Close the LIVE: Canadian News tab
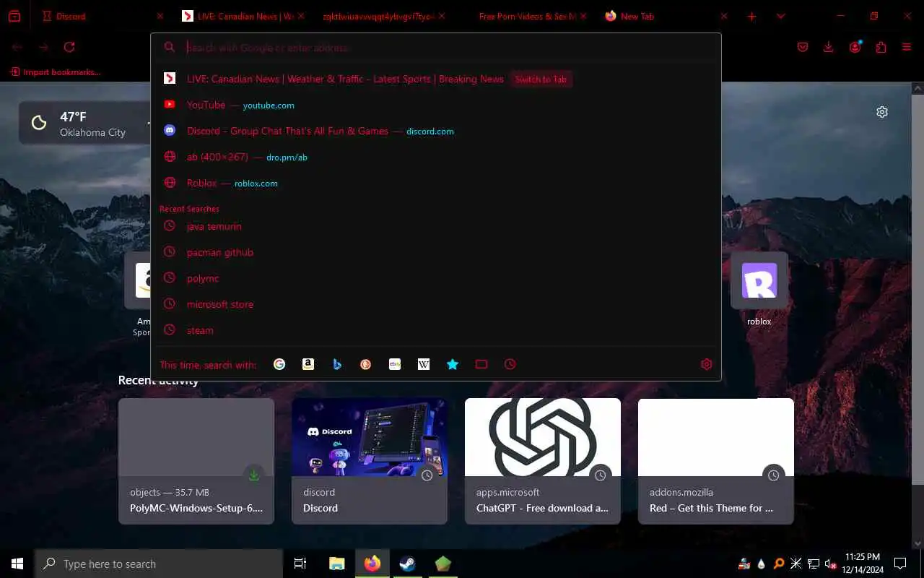 coord(300,16)
